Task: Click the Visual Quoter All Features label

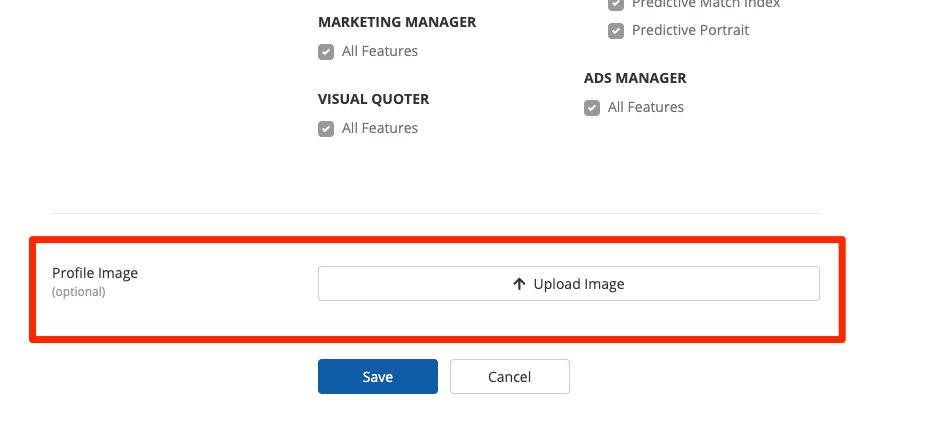Action: (x=379, y=128)
